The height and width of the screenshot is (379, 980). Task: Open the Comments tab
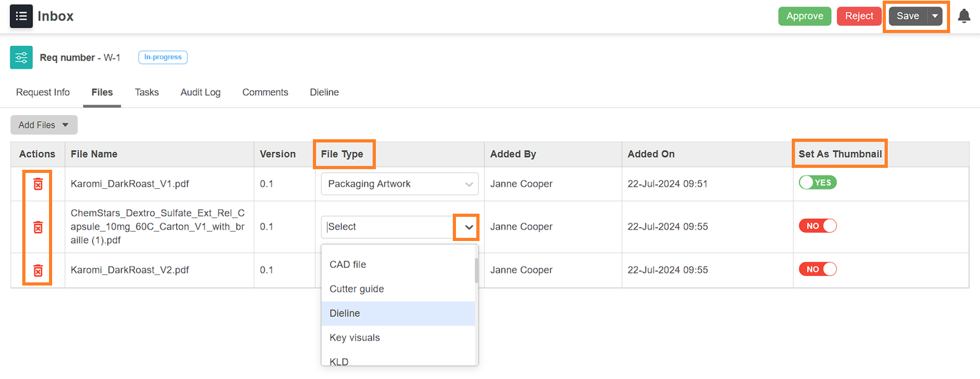(265, 92)
